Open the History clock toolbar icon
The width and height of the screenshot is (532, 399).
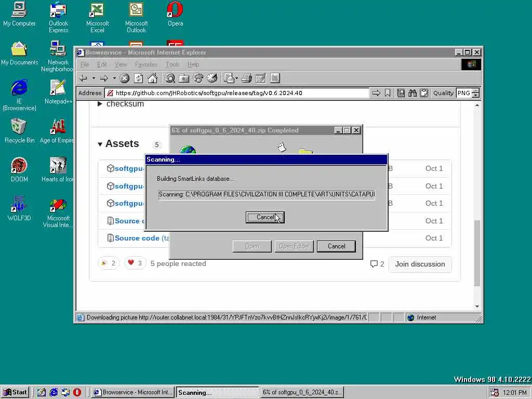[212, 78]
